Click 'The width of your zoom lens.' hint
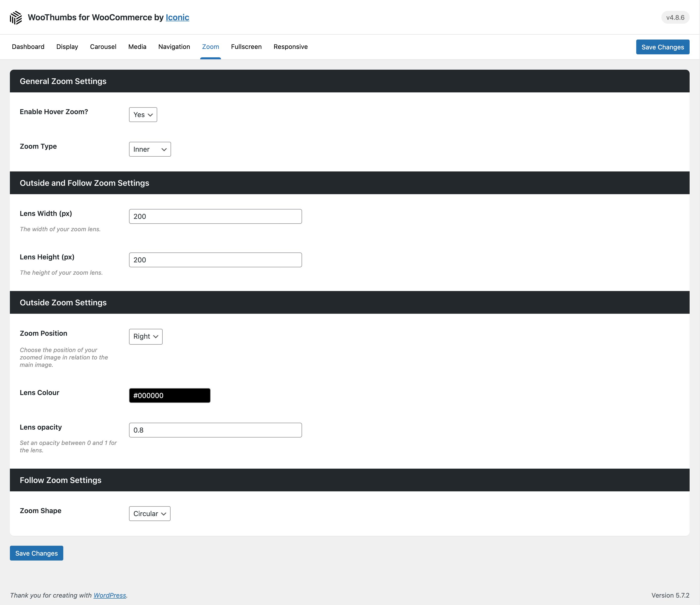The height and width of the screenshot is (605, 700). (60, 229)
